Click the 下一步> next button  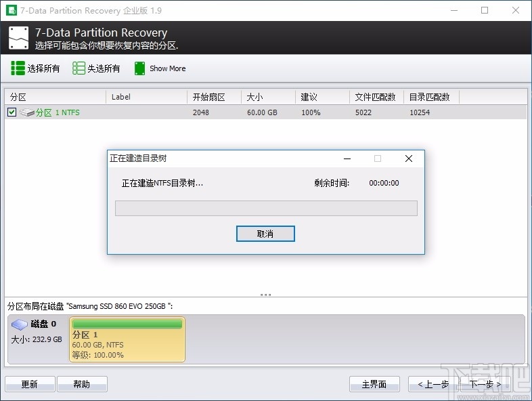(x=485, y=384)
